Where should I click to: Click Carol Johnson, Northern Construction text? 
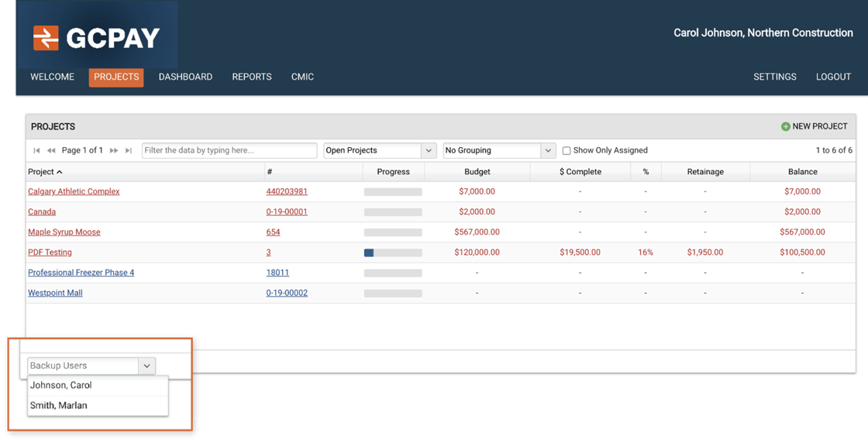(763, 33)
